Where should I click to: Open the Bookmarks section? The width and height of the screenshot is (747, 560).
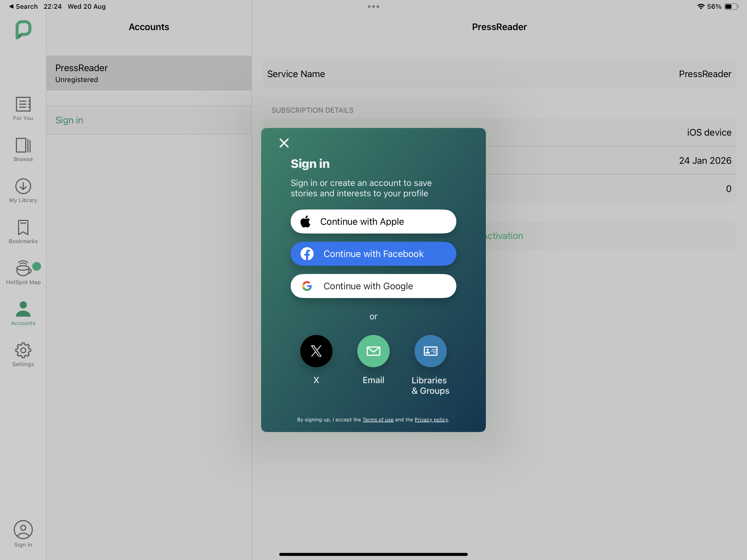pos(23,231)
